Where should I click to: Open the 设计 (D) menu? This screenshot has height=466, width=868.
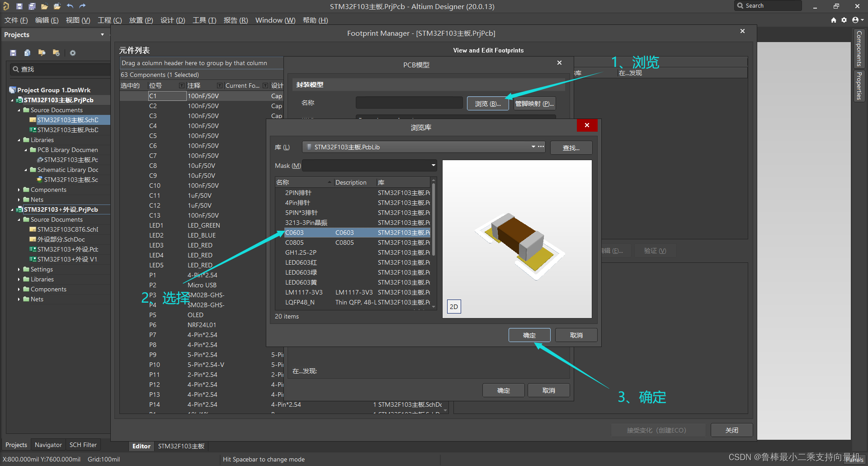pyautogui.click(x=173, y=20)
